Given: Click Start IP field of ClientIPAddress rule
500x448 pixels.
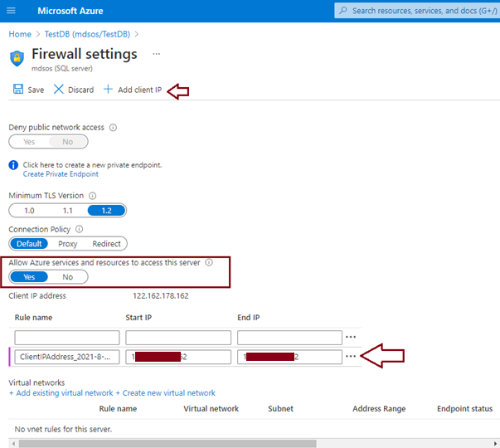Looking at the screenshot, I should 178,357.
